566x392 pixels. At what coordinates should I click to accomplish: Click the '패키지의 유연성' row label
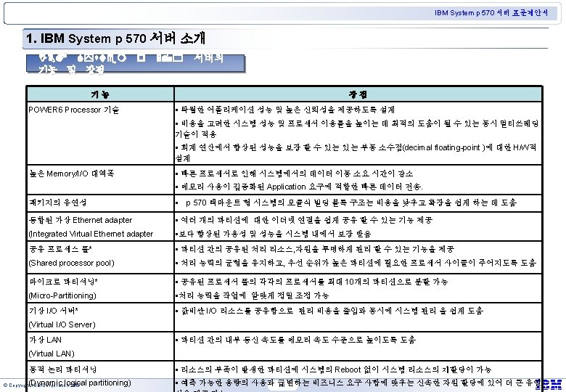pyautogui.click(x=57, y=203)
